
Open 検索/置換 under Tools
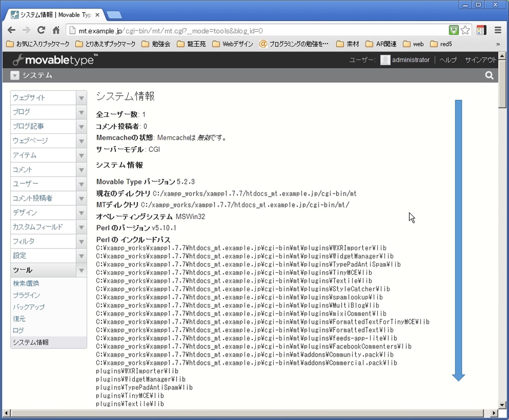(x=26, y=284)
